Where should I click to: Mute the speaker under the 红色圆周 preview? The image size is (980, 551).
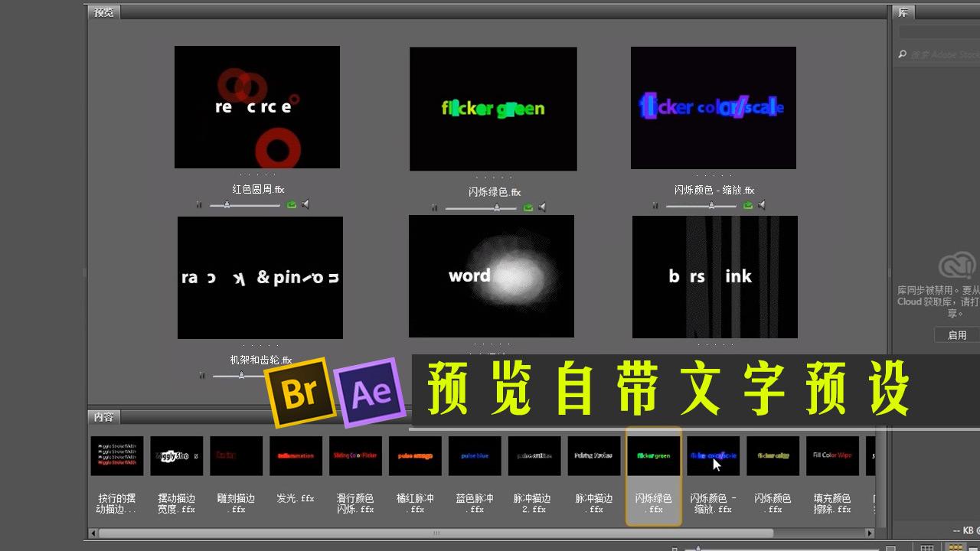(x=304, y=204)
